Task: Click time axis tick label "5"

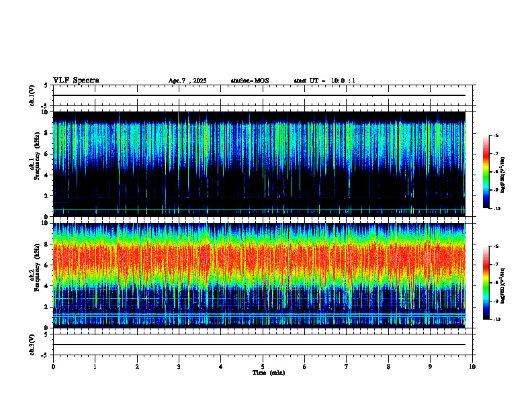Action: [x=263, y=367]
